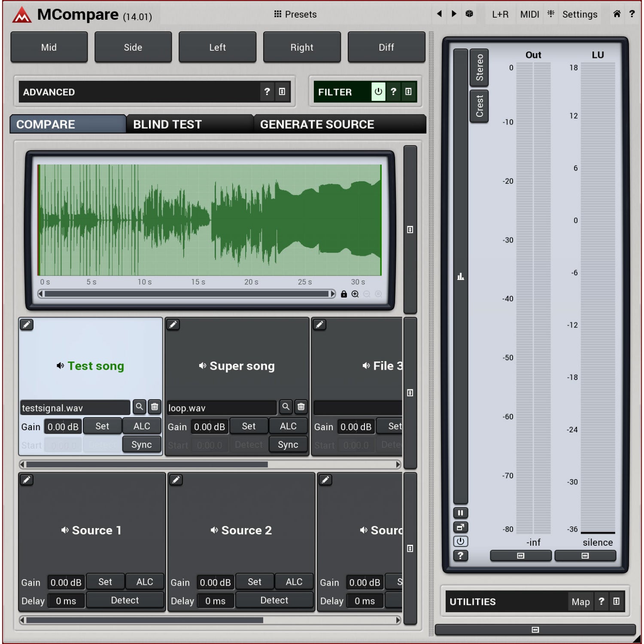The height and width of the screenshot is (644, 644).
Task: Click the Map button in UTILITIES
Action: 580,601
